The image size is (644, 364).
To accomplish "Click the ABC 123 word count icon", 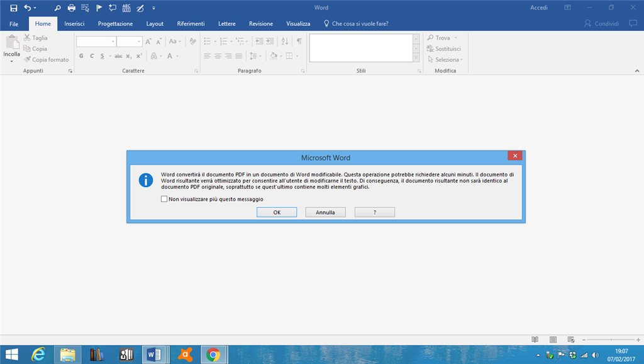I will tap(126, 8).
